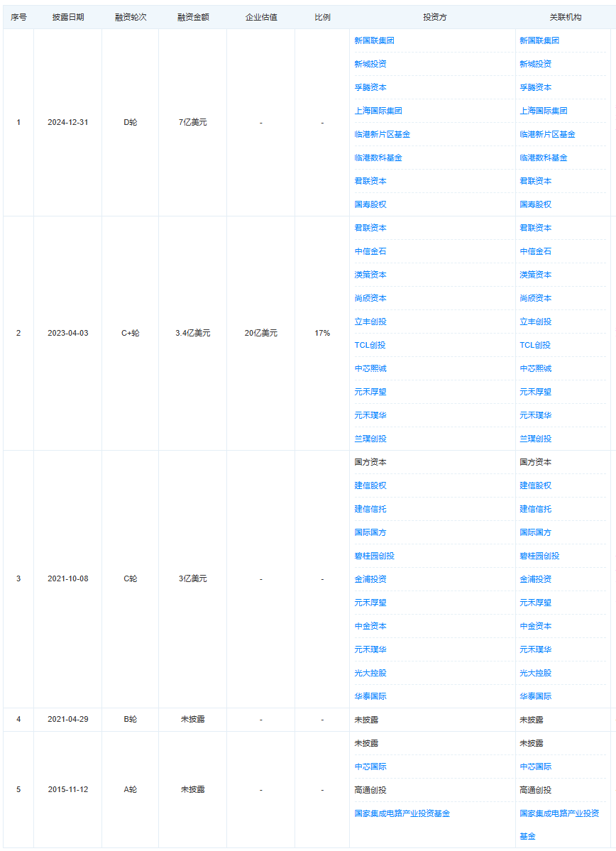Viewport: 616px width, 851px height.
Task: Open 光大控股 link in 投资方 column
Action: click(370, 673)
